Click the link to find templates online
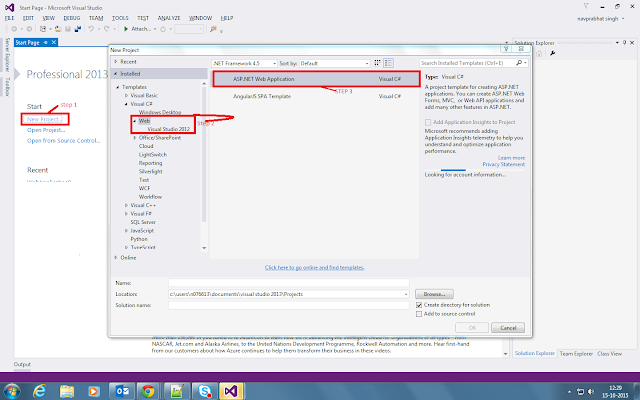 coord(314,268)
